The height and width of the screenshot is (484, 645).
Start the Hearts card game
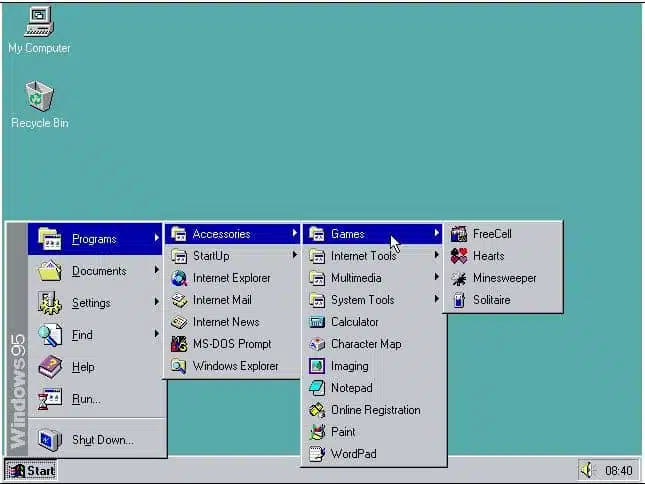point(488,256)
